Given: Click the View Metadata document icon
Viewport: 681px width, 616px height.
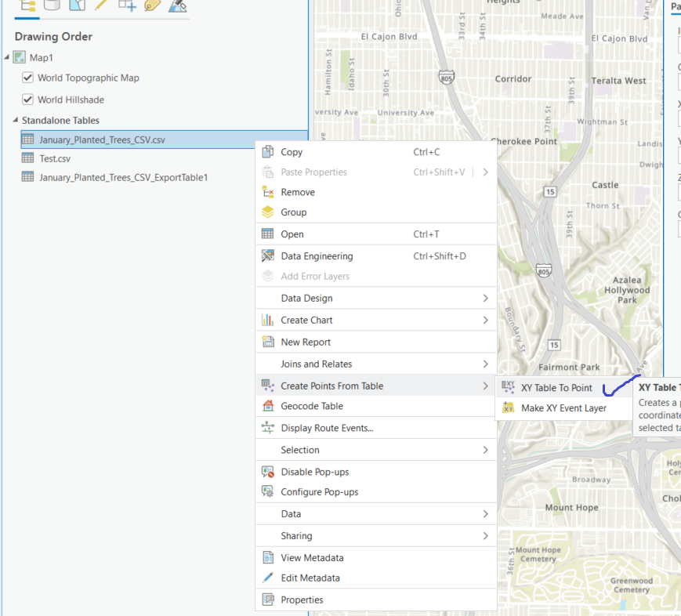Looking at the screenshot, I should [268, 557].
